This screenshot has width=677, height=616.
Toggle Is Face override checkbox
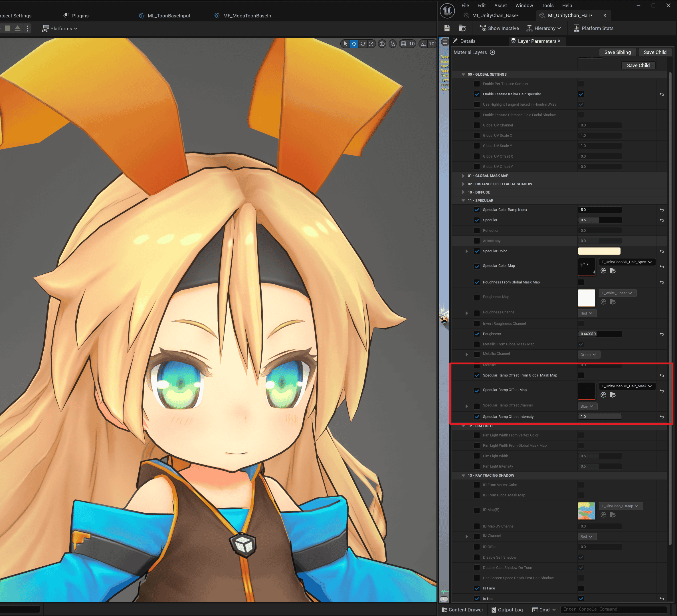pos(476,588)
